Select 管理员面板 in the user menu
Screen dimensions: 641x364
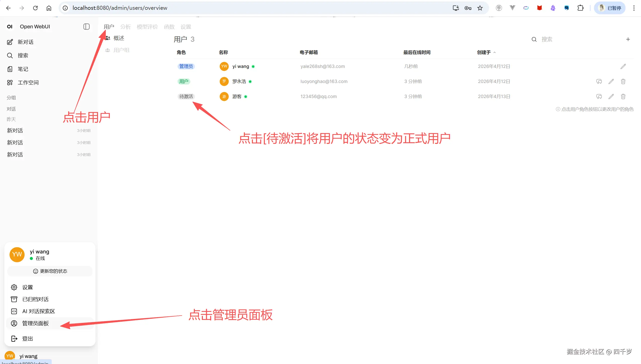[35, 323]
